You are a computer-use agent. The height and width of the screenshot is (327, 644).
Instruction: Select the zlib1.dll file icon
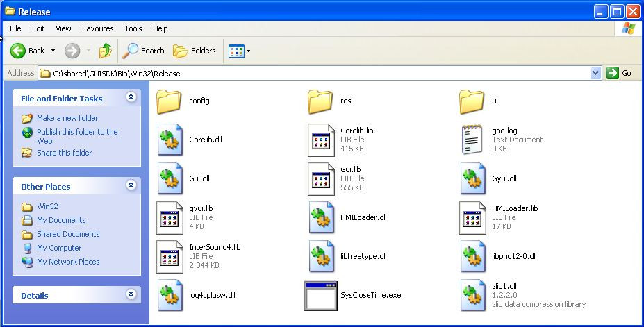point(472,295)
